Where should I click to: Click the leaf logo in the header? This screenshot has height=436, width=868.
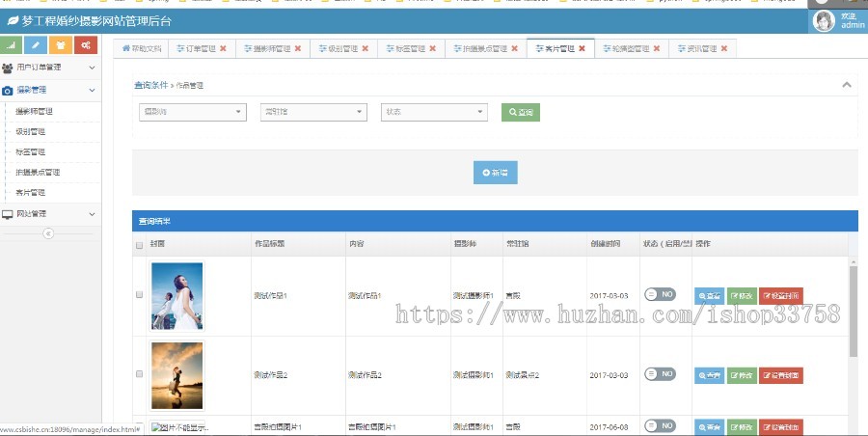pyautogui.click(x=13, y=21)
